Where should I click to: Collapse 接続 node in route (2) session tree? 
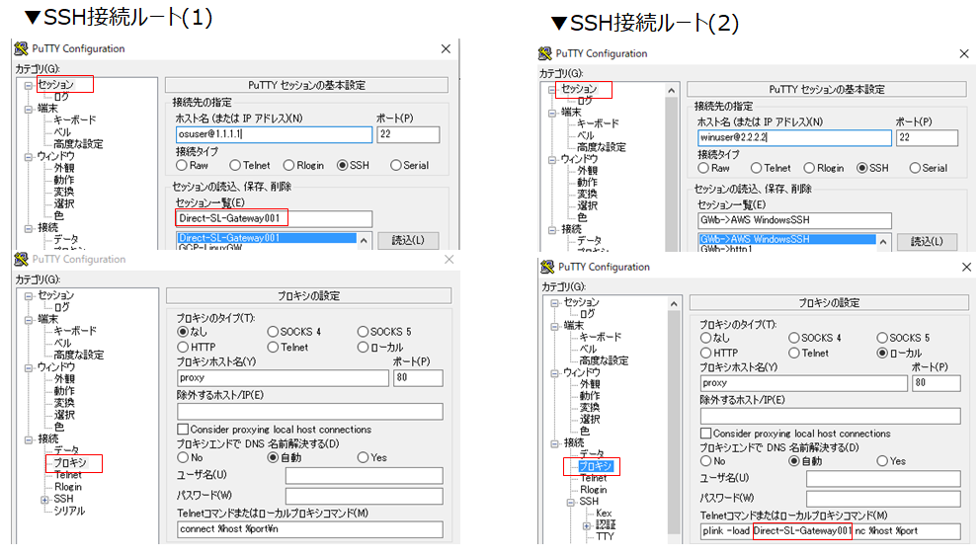click(552, 229)
